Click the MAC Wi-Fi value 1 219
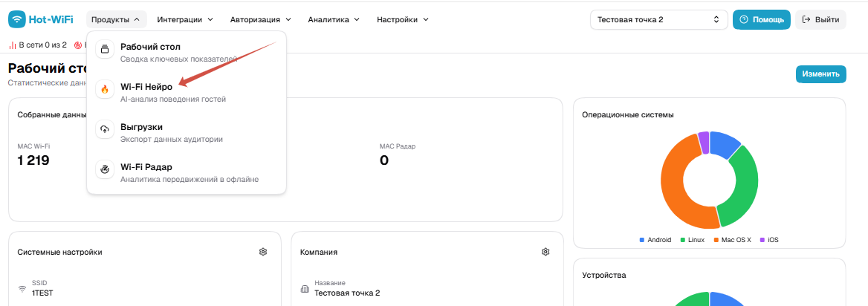This screenshot has height=306, width=868. pos(33,160)
